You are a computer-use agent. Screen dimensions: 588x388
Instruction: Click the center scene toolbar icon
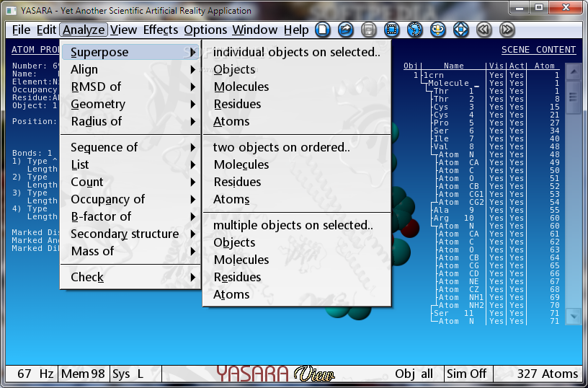pos(461,30)
